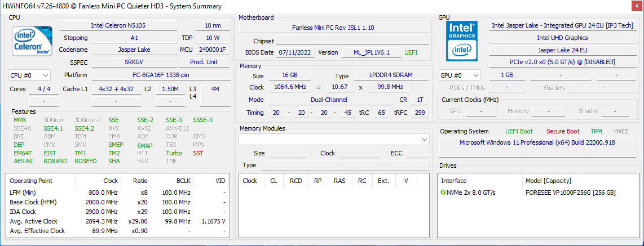Click the empty Chipset field
This screenshot has height=246, width=644.
[x=352, y=40]
